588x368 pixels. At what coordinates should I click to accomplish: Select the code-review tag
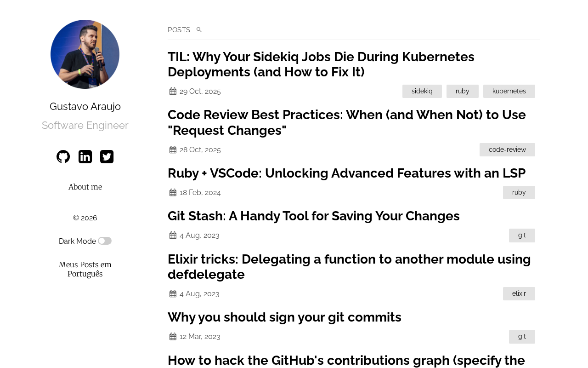click(x=507, y=149)
